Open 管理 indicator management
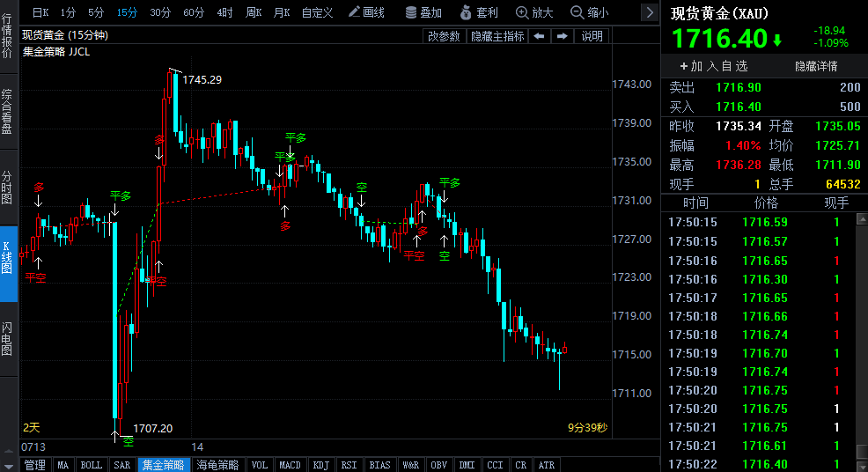The height and width of the screenshot is (472, 868). [35, 465]
